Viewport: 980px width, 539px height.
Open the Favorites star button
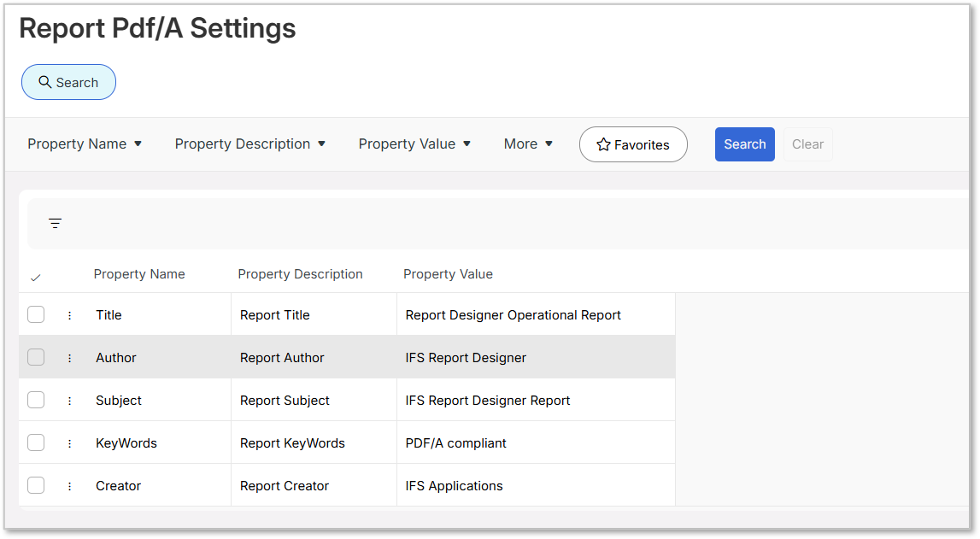(633, 145)
